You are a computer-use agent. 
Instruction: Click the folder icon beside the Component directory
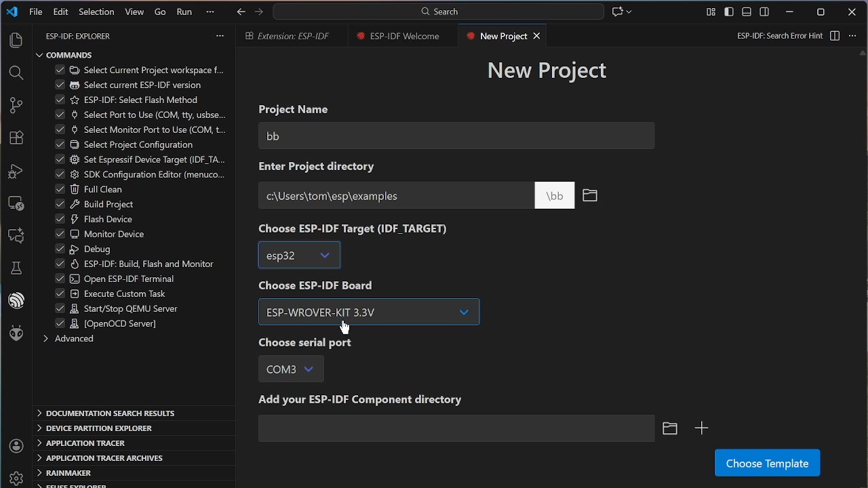point(670,428)
